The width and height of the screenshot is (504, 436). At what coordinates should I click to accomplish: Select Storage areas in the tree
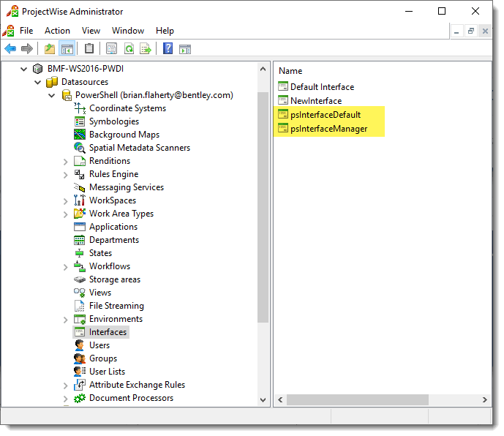point(114,279)
